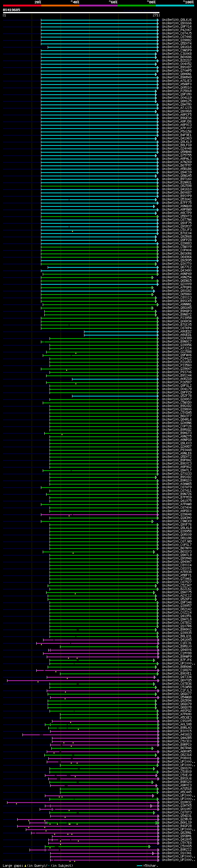Select the UniRef100_Q8GU45 label
Screen dimensions: 197x868
point(177,308)
